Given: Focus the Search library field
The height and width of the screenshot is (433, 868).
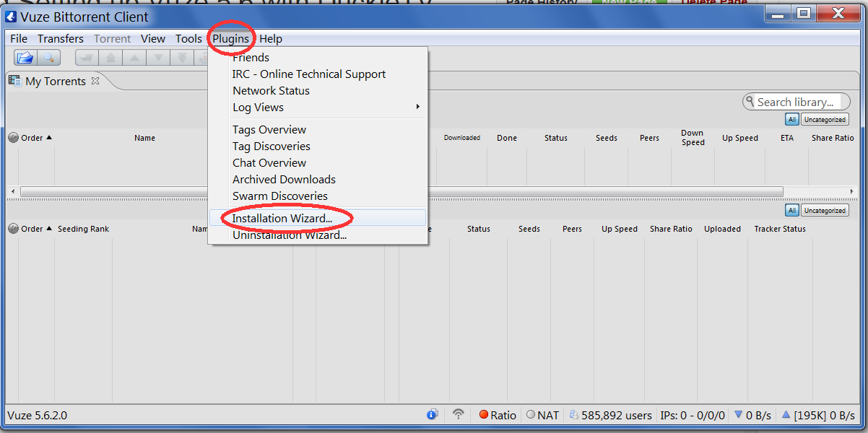Looking at the screenshot, I should [x=795, y=102].
